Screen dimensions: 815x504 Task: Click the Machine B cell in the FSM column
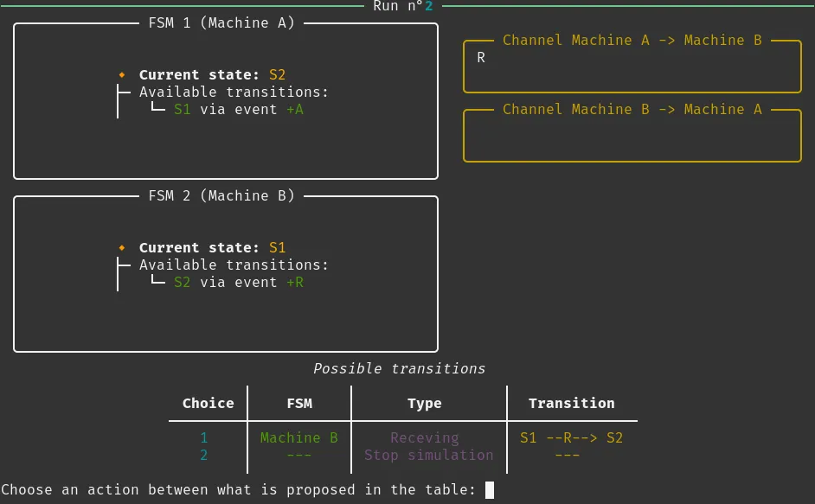298,437
